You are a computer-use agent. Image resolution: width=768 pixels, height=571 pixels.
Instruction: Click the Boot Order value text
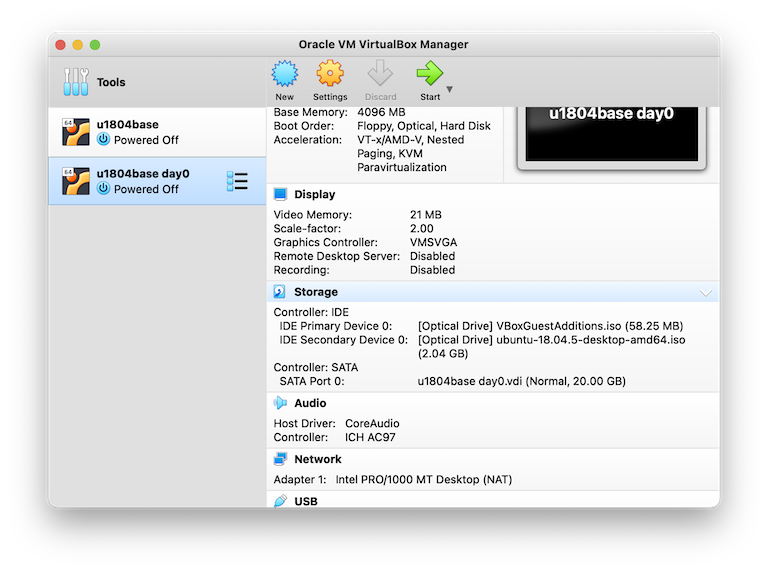424,126
